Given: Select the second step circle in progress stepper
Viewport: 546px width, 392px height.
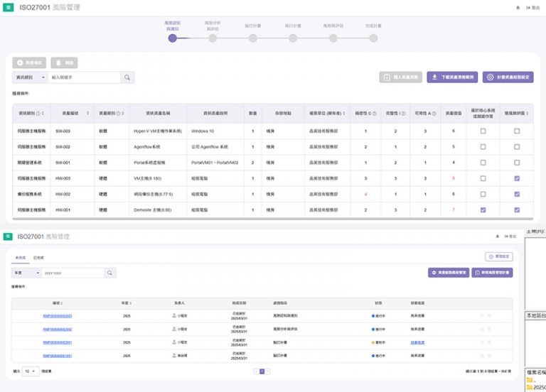Looking at the screenshot, I should 213,38.
